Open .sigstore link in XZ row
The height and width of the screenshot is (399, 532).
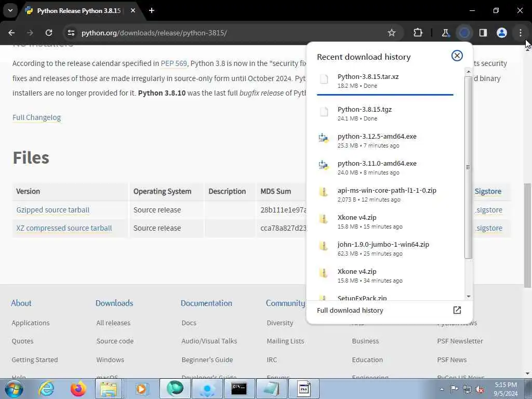[x=488, y=229]
